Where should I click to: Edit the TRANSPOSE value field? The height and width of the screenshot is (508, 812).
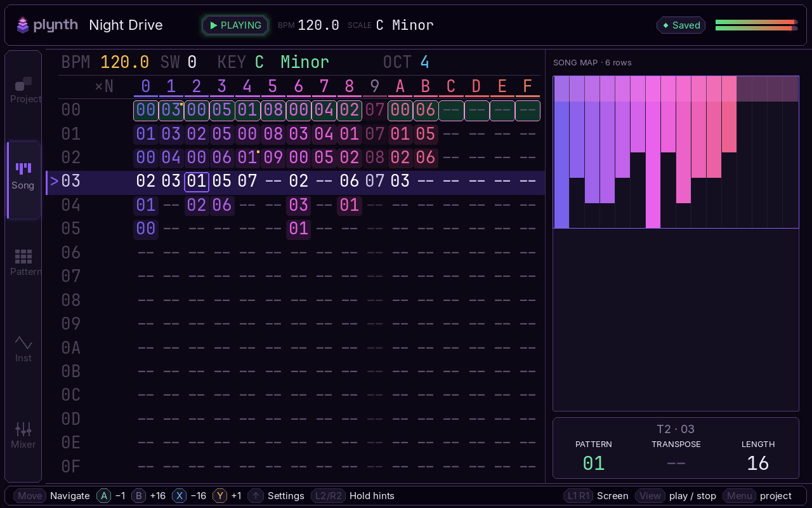click(676, 464)
